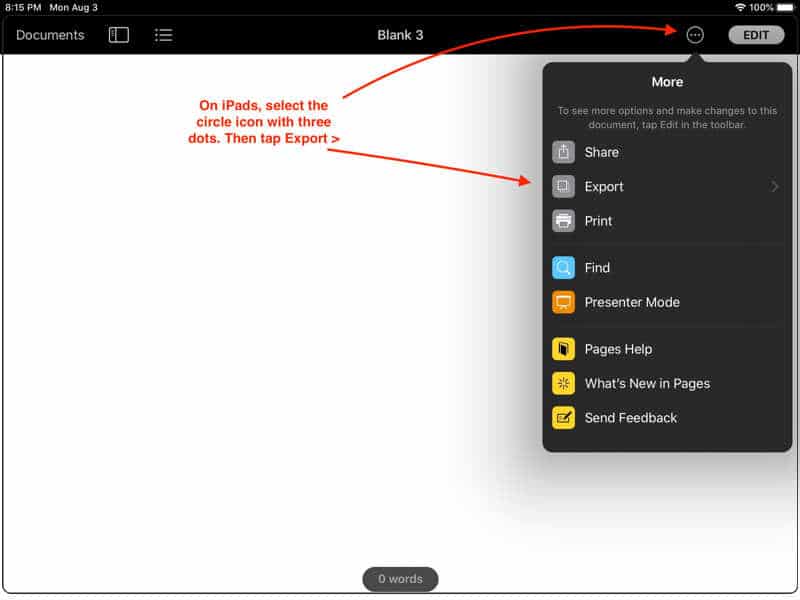Screen dimensions: 800x600
Task: Select Share from the More menu
Action: click(667, 152)
